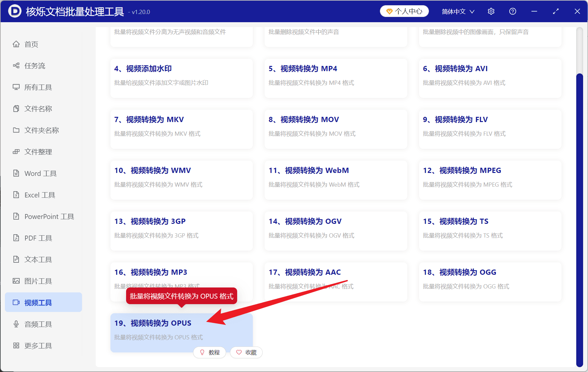Click the help question mark icon
The height and width of the screenshot is (372, 588).
pos(513,11)
